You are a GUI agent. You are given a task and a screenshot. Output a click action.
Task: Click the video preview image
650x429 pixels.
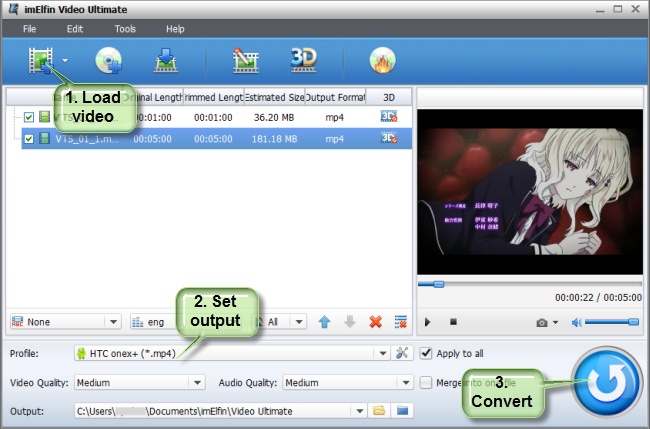click(530, 191)
